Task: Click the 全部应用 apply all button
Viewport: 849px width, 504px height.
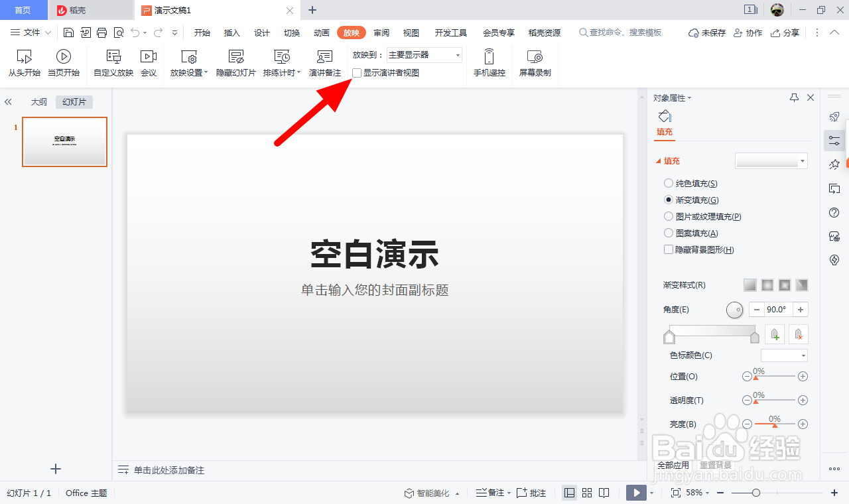Action: point(673,465)
